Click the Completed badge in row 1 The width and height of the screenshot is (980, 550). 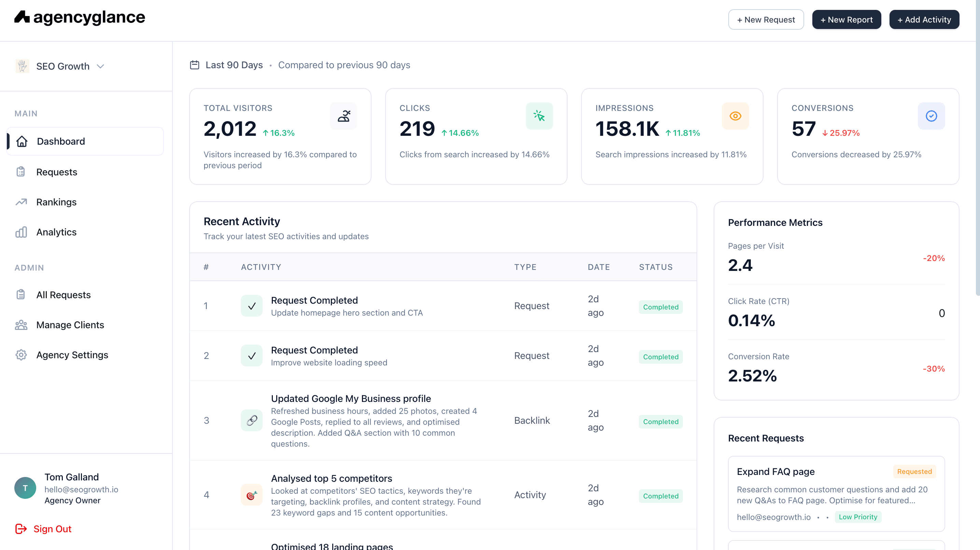[x=660, y=307]
